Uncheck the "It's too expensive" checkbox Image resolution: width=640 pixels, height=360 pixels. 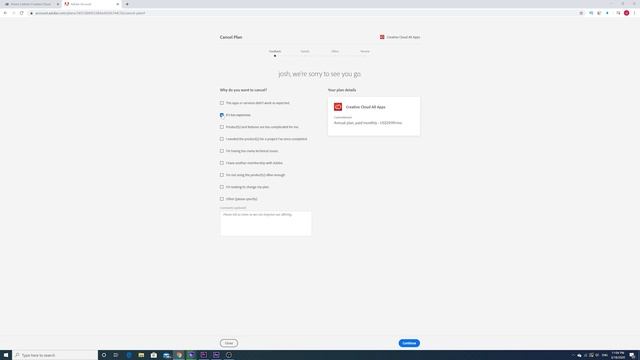pos(222,115)
